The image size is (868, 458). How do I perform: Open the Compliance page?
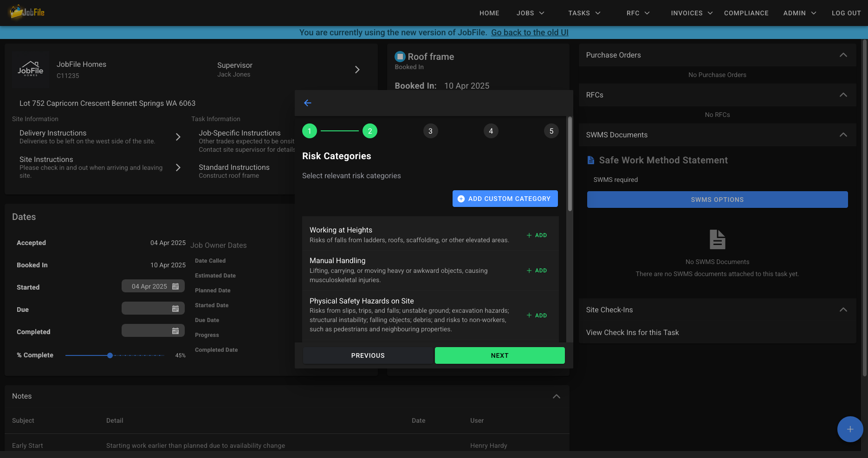point(746,13)
